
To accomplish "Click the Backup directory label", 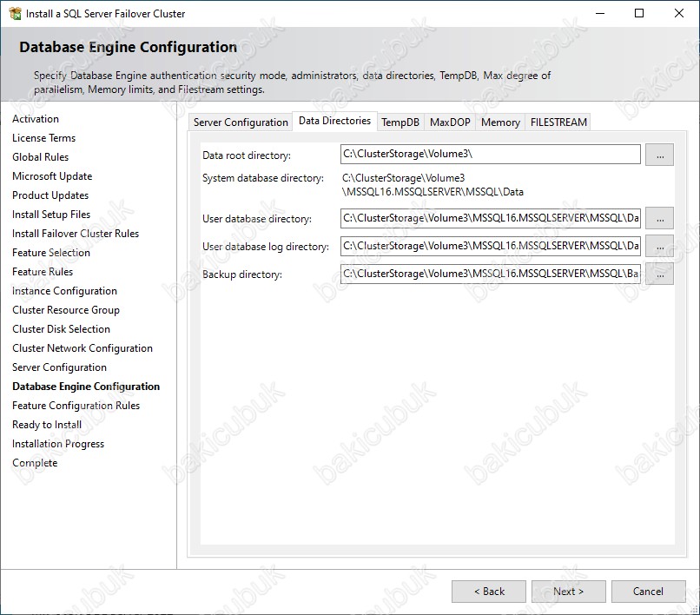I will pyautogui.click(x=242, y=274).
